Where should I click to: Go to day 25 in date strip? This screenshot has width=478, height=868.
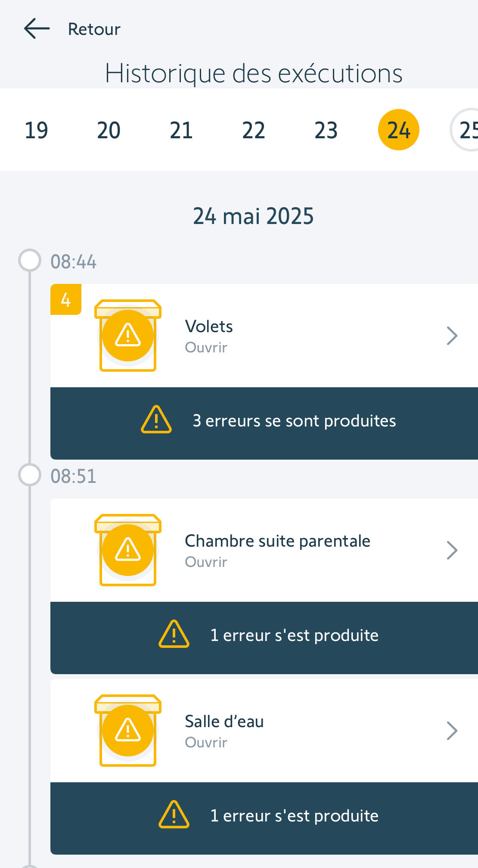(467, 130)
